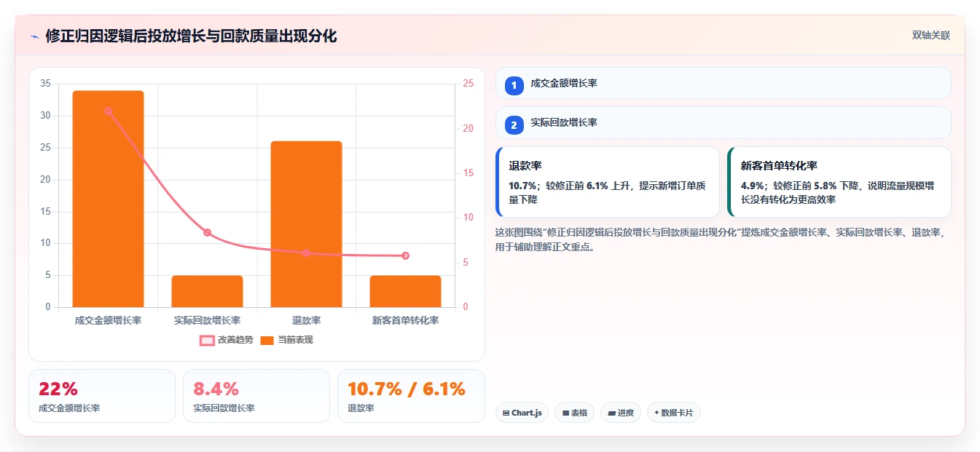Click the 22% stat card
Viewport: 980px width, 452px height.
[102, 396]
